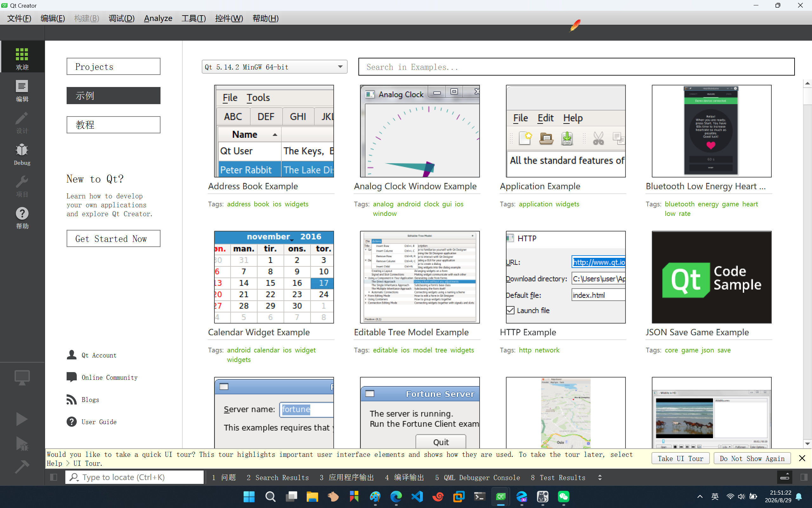Image resolution: width=812 pixels, height=508 pixels.
Task: Select the 教程 (Tutorials) button
Action: (114, 125)
